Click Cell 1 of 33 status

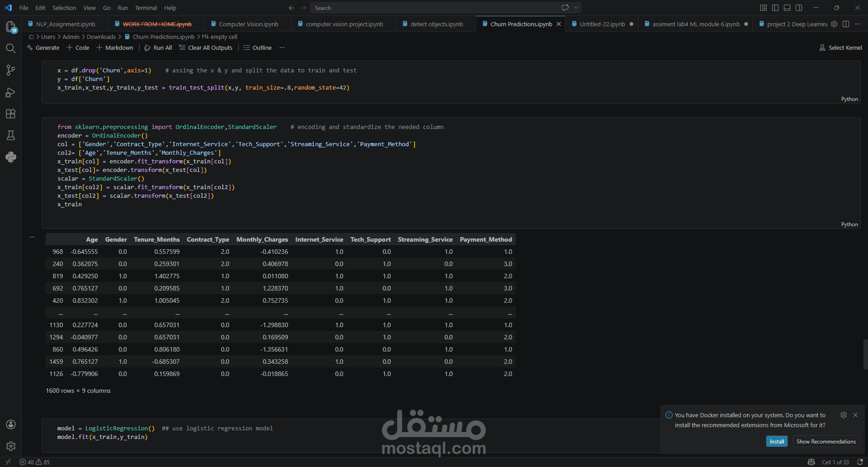tap(835, 462)
